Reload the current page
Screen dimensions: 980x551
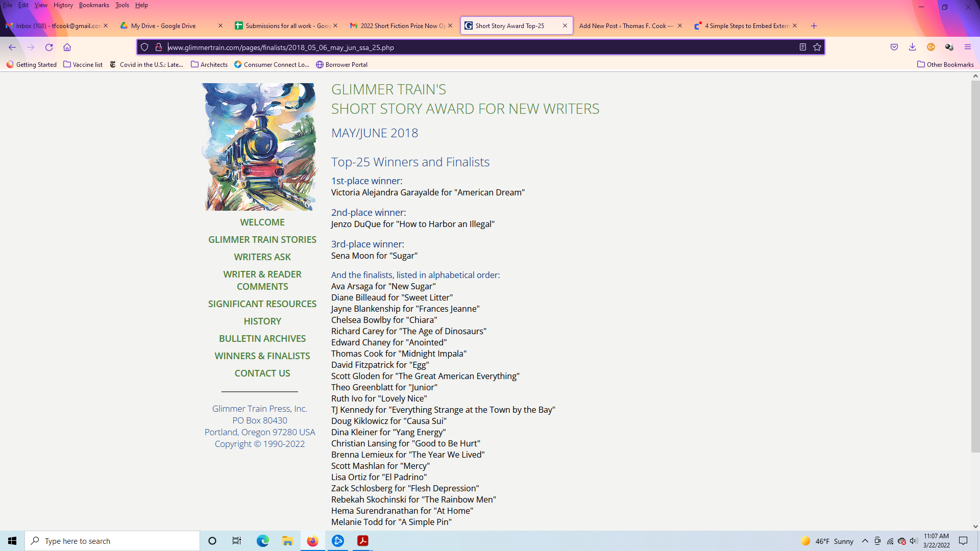pos(49,47)
